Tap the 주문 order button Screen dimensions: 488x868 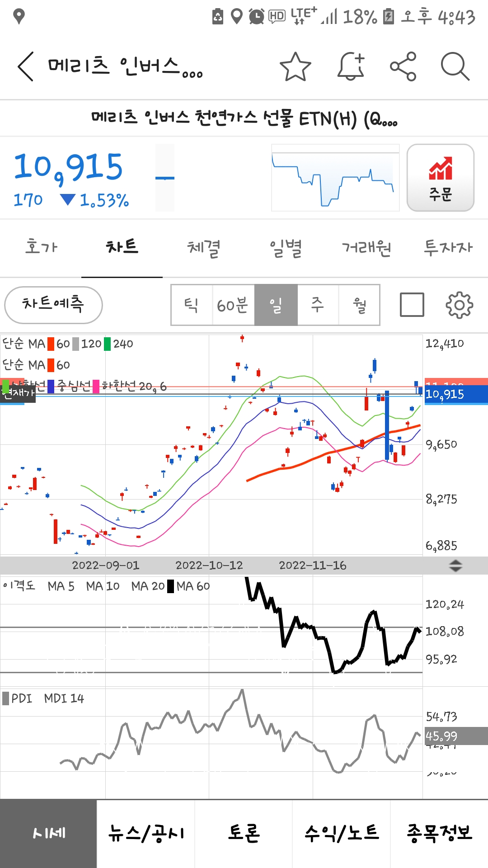pos(441,178)
